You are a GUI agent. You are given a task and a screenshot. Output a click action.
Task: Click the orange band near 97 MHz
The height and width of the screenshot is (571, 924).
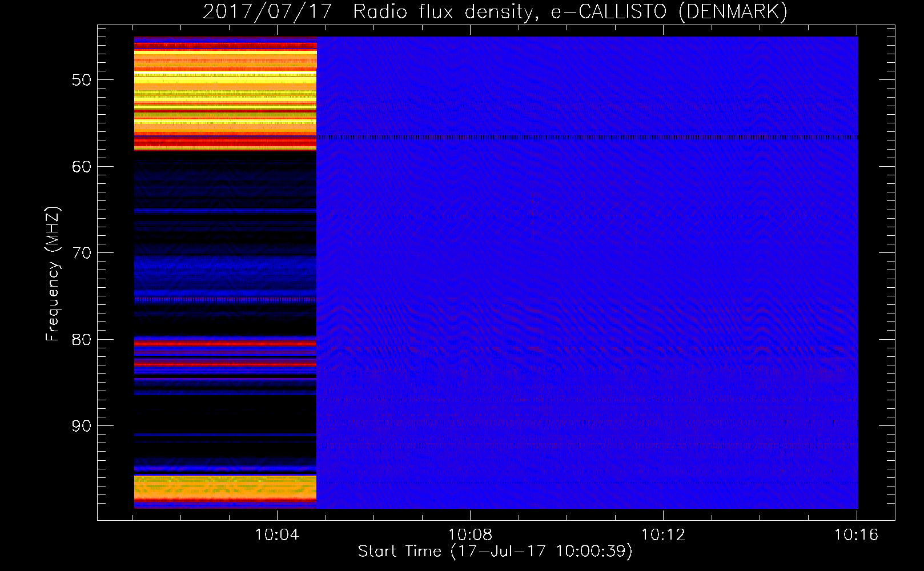[x=225, y=486]
